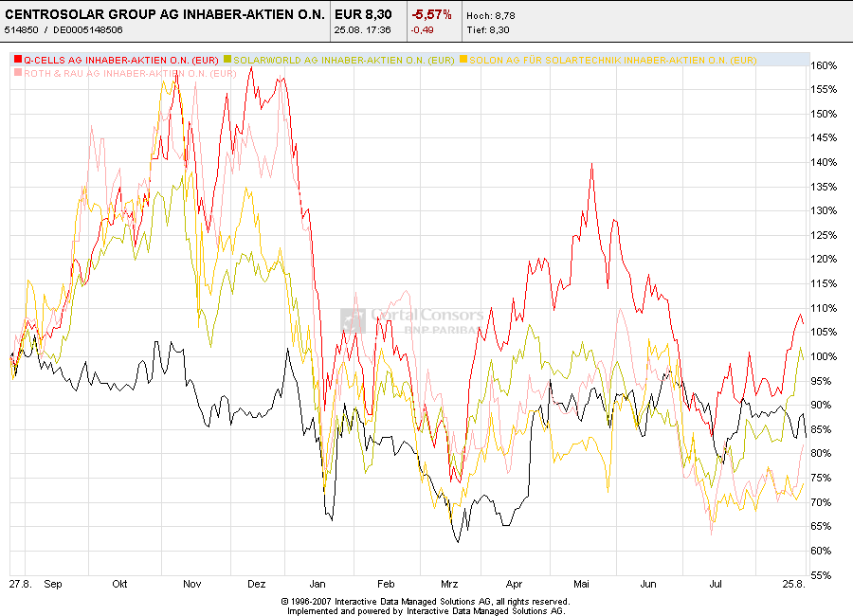
Task: Click the Tief: 8,30 value
Action: tap(488, 30)
